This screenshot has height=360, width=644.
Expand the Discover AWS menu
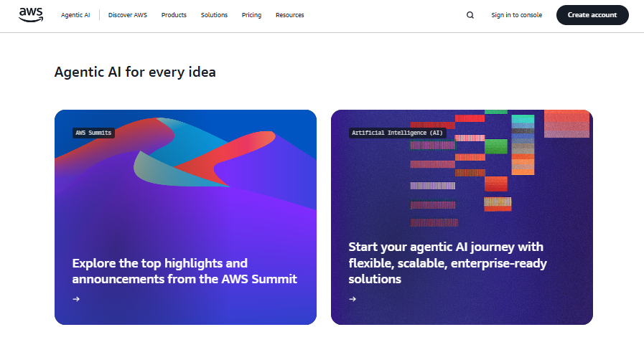tap(127, 15)
